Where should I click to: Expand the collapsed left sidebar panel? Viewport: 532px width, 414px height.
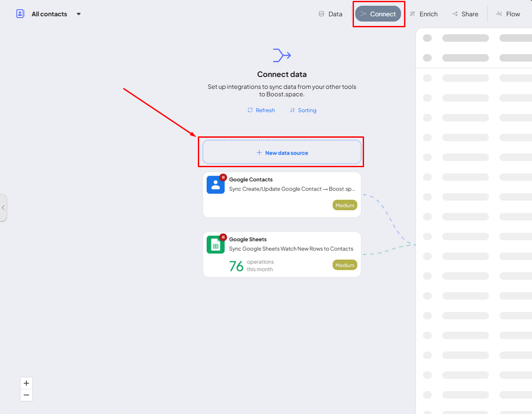pyautogui.click(x=3, y=208)
